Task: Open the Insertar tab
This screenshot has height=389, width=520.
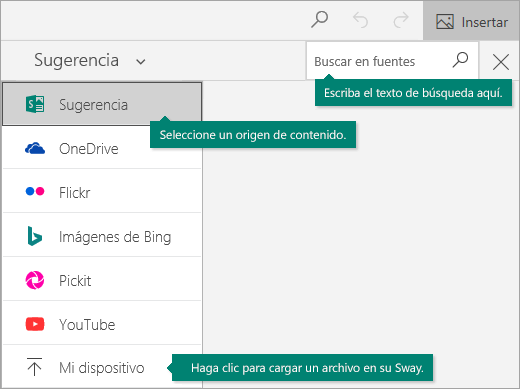Action: point(472,21)
